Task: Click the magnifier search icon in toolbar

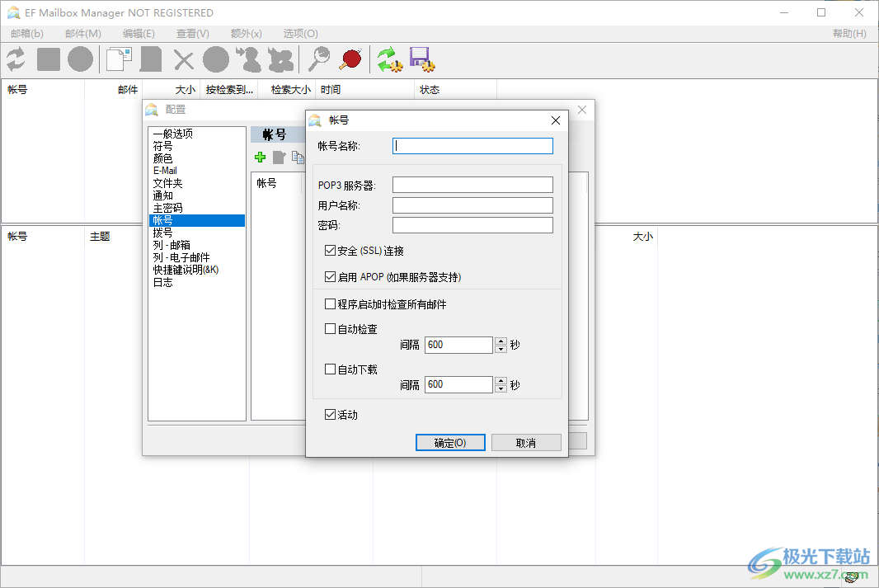Action: pos(319,59)
